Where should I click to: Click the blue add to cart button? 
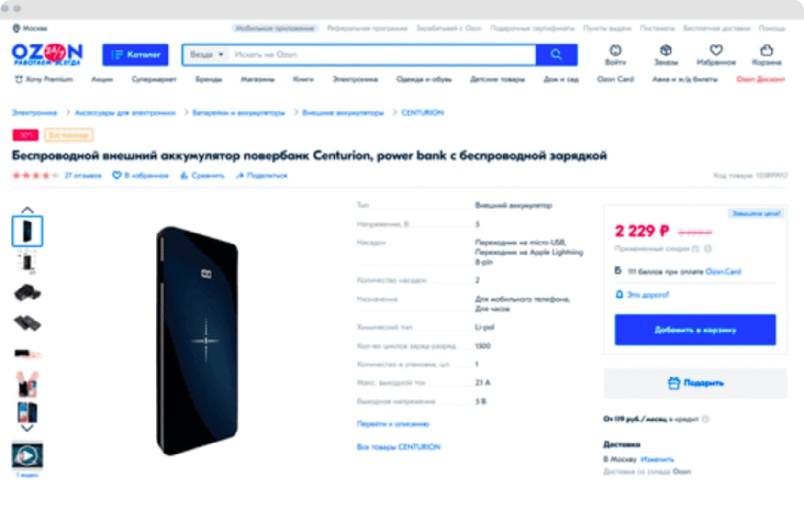[695, 330]
